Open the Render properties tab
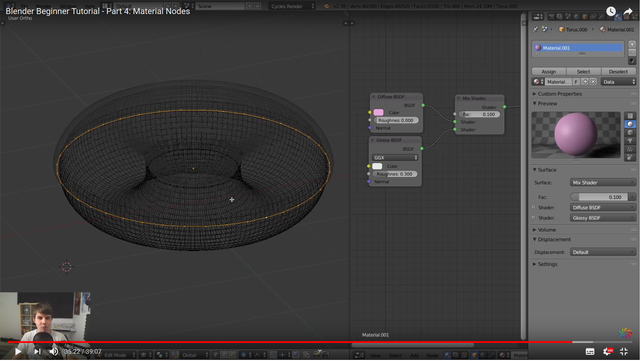Viewport: 640px width, 361px height. (x=551, y=16)
